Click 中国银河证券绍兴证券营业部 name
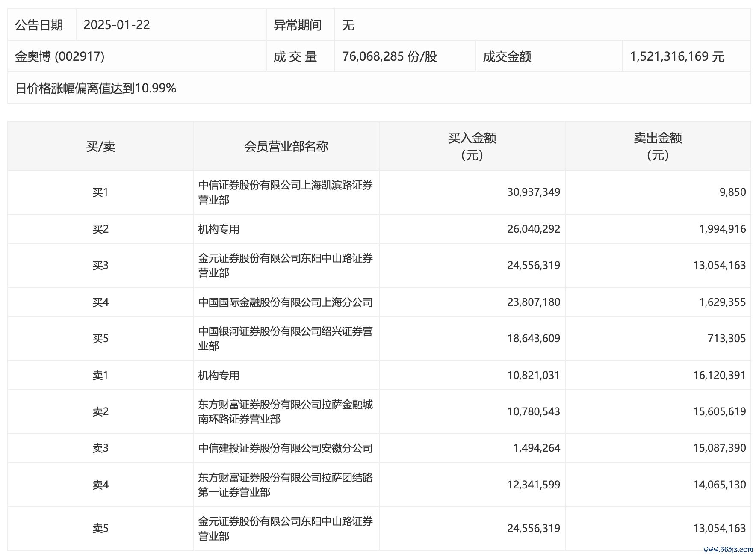756x556 pixels. coord(286,339)
